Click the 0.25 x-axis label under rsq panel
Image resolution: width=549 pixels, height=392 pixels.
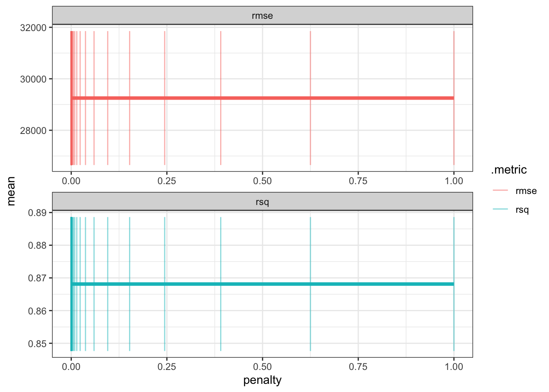point(167,367)
